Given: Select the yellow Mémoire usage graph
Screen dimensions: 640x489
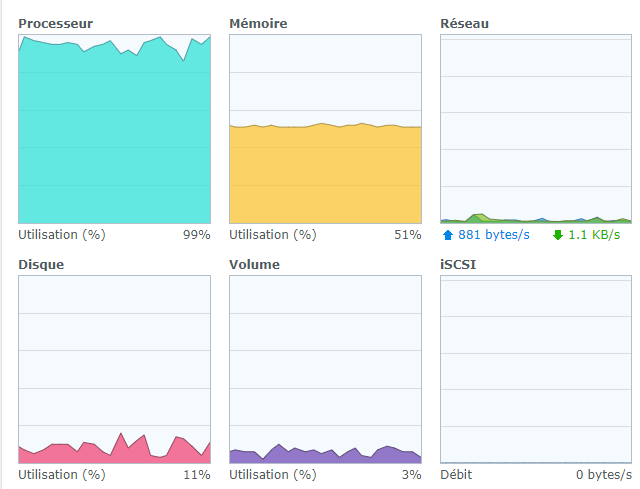Looking at the screenshot, I should (x=325, y=172).
